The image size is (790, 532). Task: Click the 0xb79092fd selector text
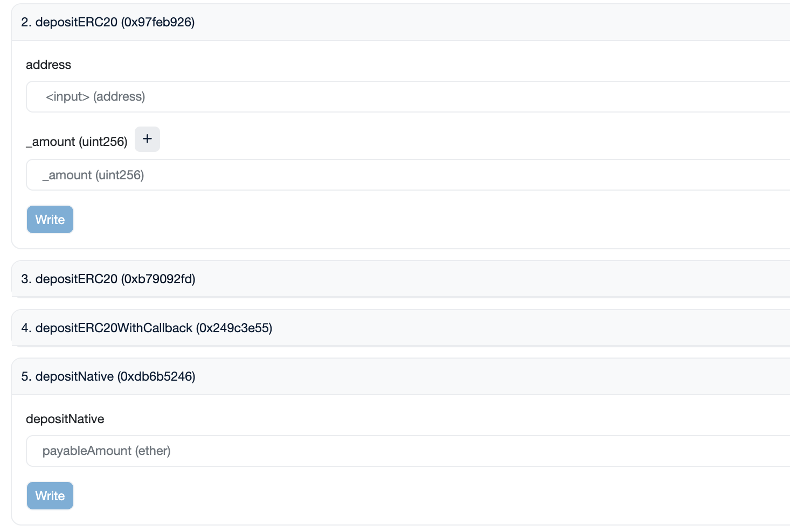(158, 279)
